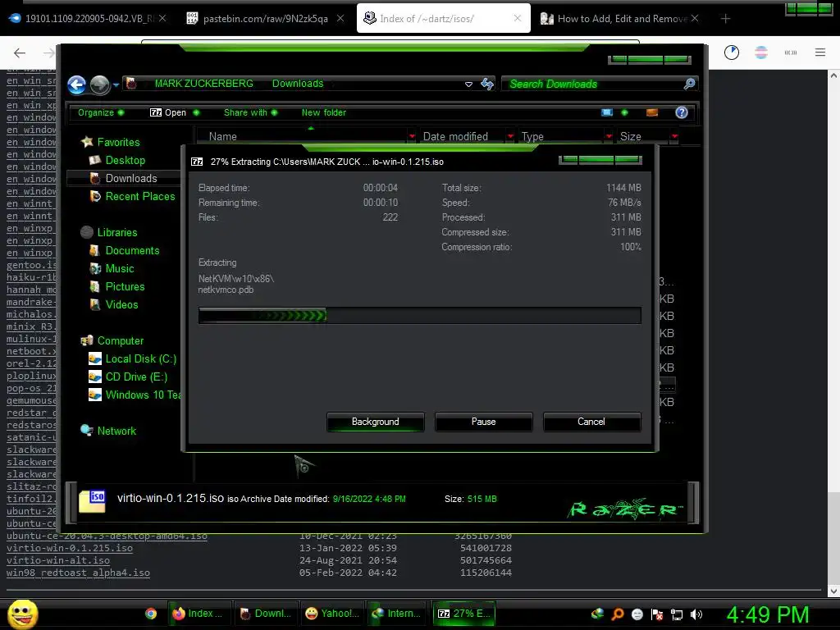Send extraction to Background
This screenshot has width=840, height=630.
click(376, 422)
